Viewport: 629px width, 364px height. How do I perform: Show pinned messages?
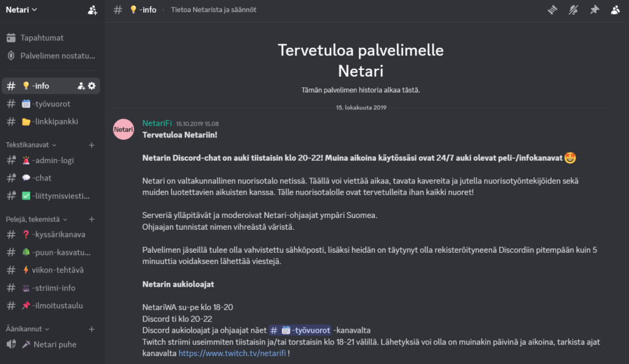pyautogui.click(x=595, y=10)
